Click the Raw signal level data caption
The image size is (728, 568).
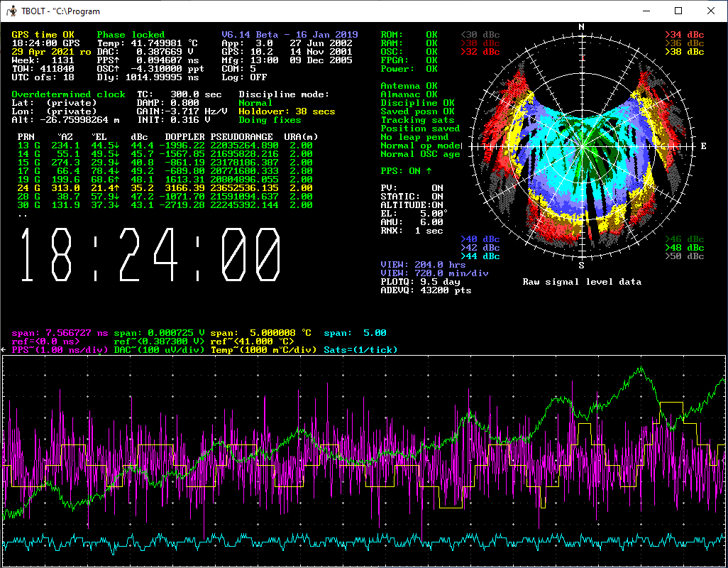[582, 282]
